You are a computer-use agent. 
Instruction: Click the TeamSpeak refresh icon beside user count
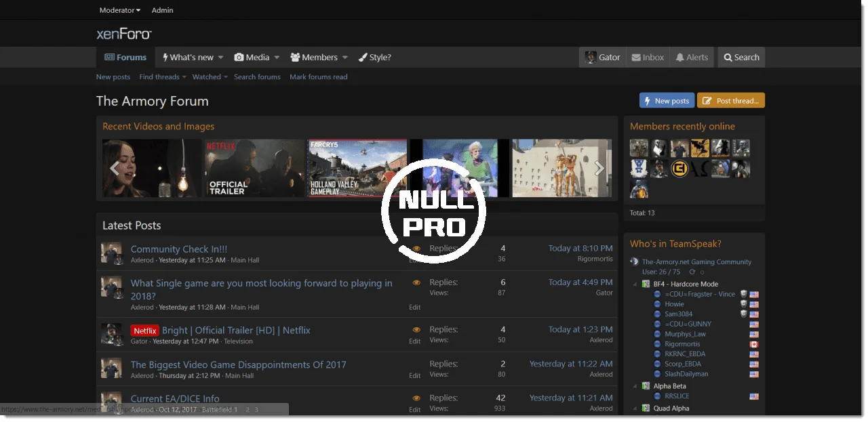click(692, 272)
